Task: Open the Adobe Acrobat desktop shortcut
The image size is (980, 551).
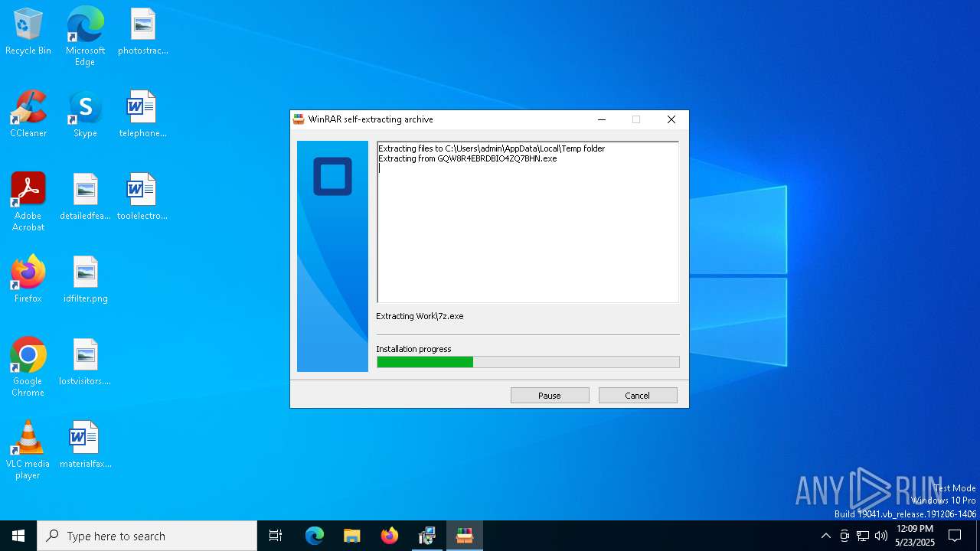Action: (x=28, y=202)
